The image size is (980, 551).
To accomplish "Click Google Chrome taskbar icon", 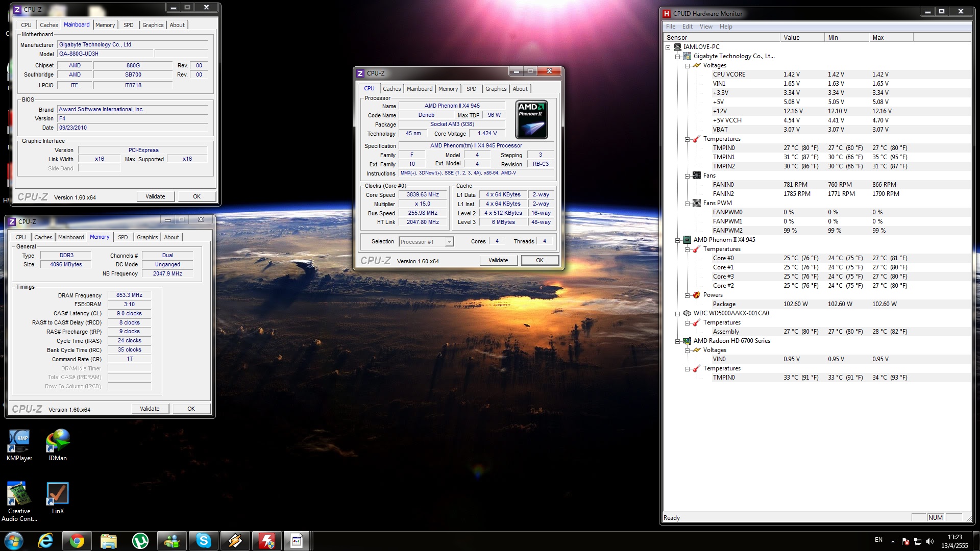I will (x=77, y=541).
